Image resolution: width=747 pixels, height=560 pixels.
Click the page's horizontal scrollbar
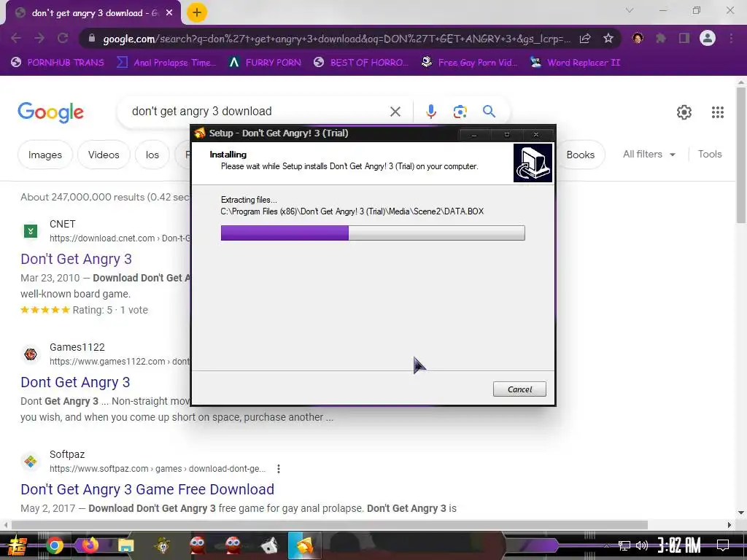point(329,525)
